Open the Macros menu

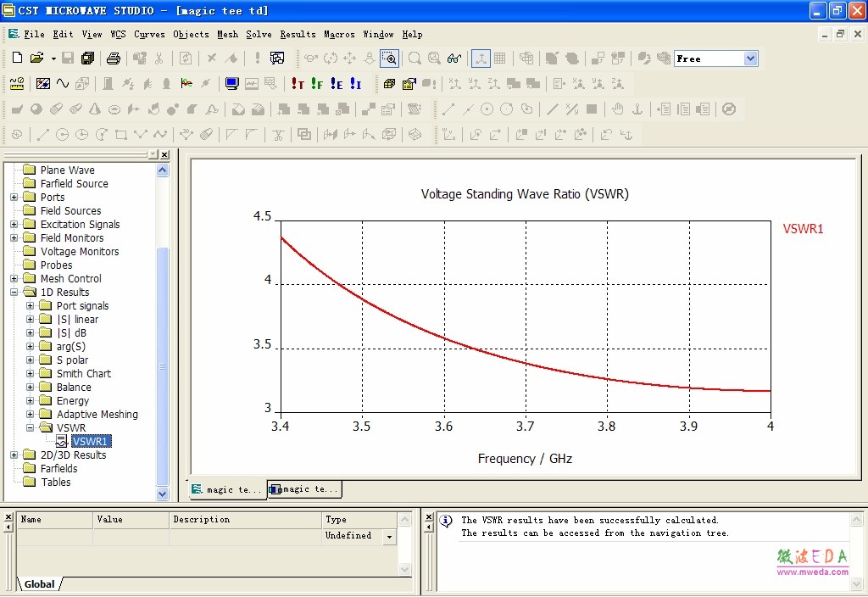tap(339, 34)
